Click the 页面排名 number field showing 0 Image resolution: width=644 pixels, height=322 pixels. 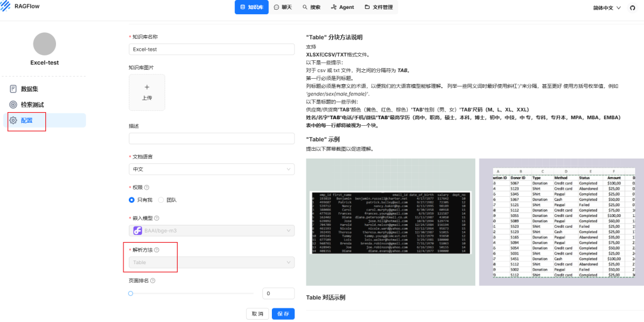click(x=278, y=293)
